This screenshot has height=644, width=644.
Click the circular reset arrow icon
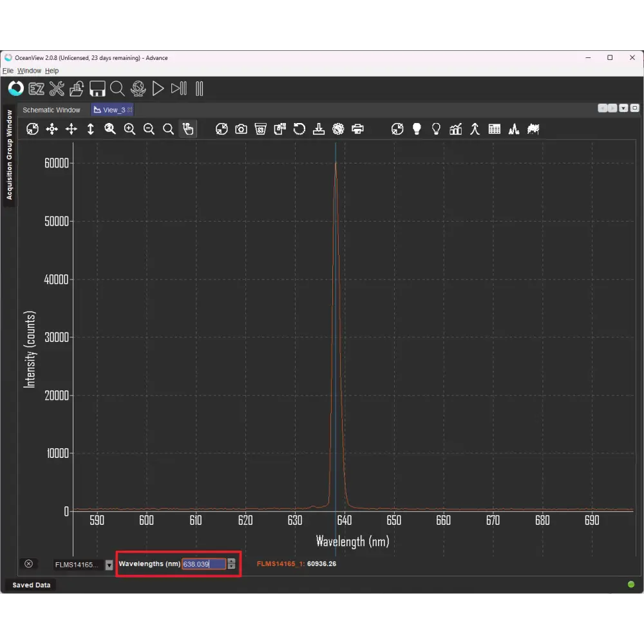point(299,129)
